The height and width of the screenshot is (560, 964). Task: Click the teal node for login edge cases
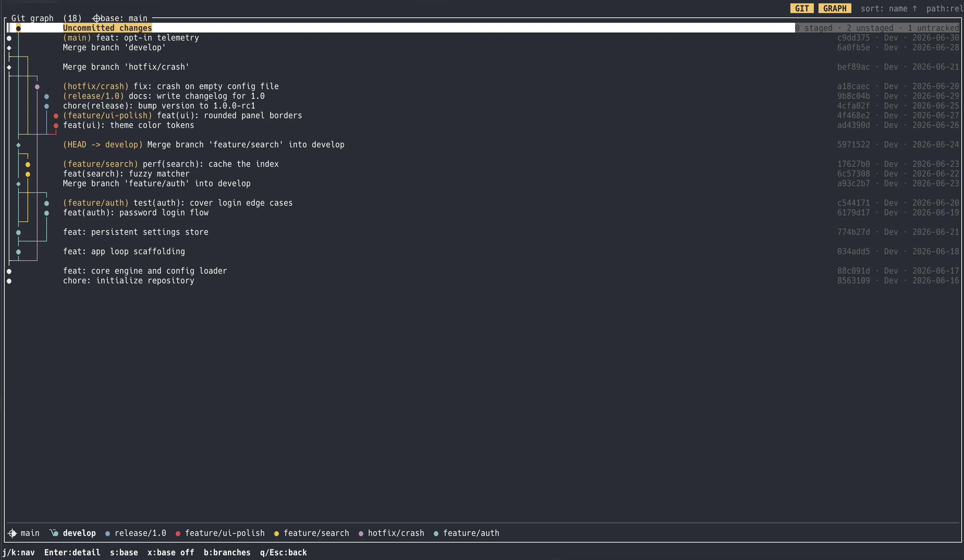tap(46, 203)
